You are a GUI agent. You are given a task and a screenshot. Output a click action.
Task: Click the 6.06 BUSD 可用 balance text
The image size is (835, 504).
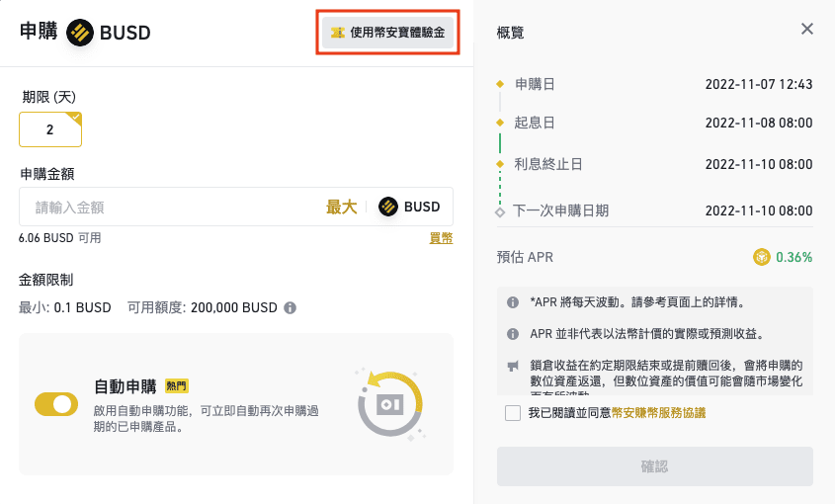[x=59, y=238]
